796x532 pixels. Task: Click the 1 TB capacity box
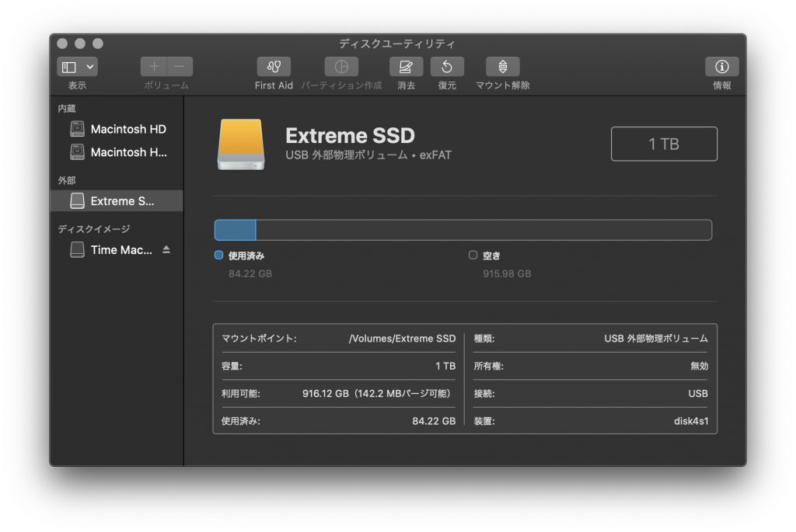pos(664,144)
